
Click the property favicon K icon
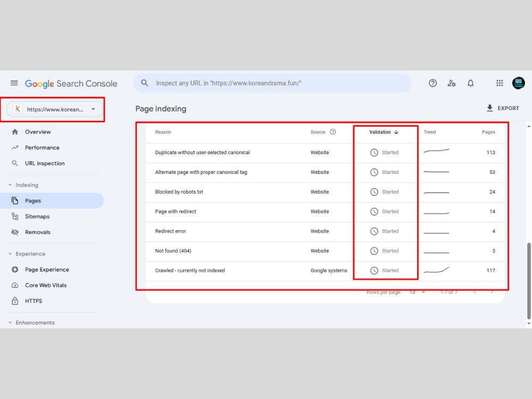18,109
